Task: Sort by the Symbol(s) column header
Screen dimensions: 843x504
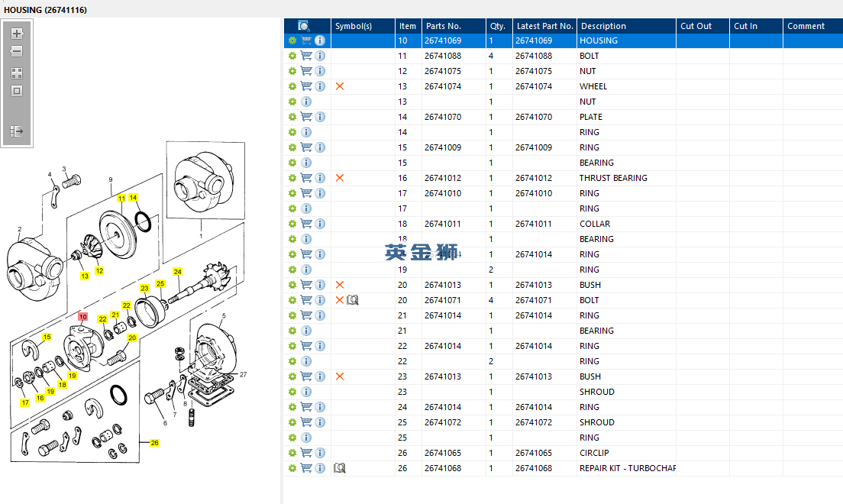Action: [363, 26]
